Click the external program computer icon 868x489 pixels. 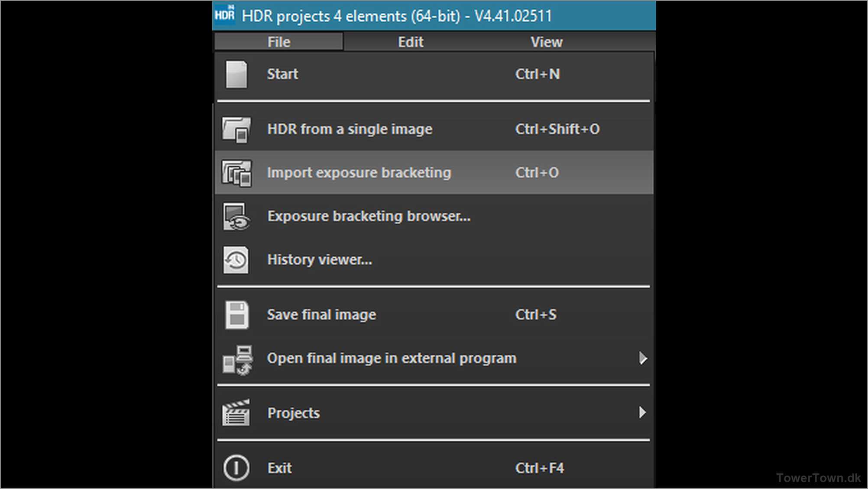coord(237,359)
